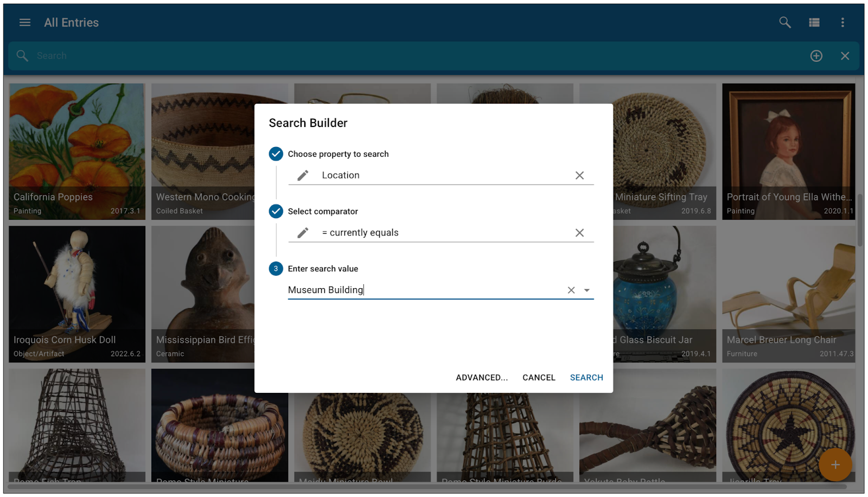Click the 'Enter search value' step label
The image size is (868, 497).
pos(323,269)
